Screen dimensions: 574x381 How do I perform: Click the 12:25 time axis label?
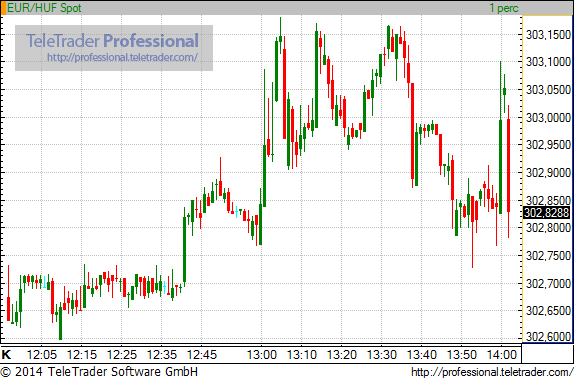(x=122, y=355)
